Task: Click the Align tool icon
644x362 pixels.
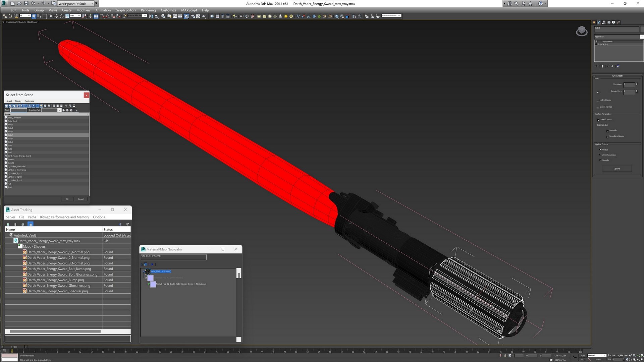Action: coord(156,16)
